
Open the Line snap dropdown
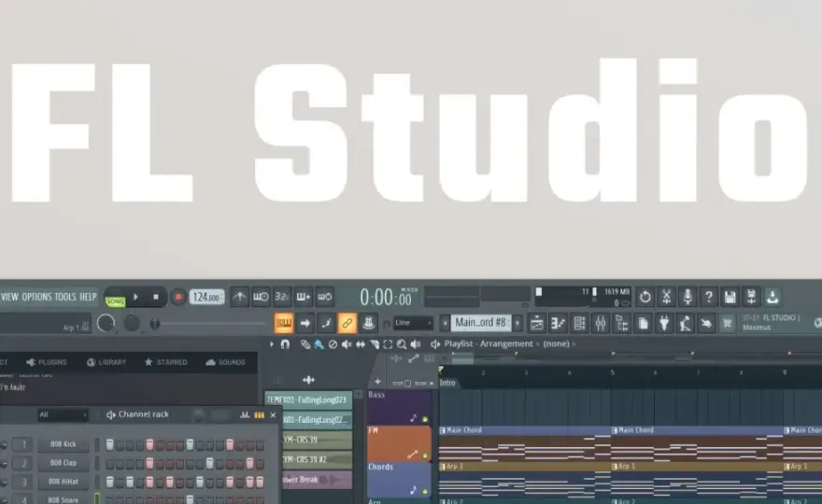413,323
